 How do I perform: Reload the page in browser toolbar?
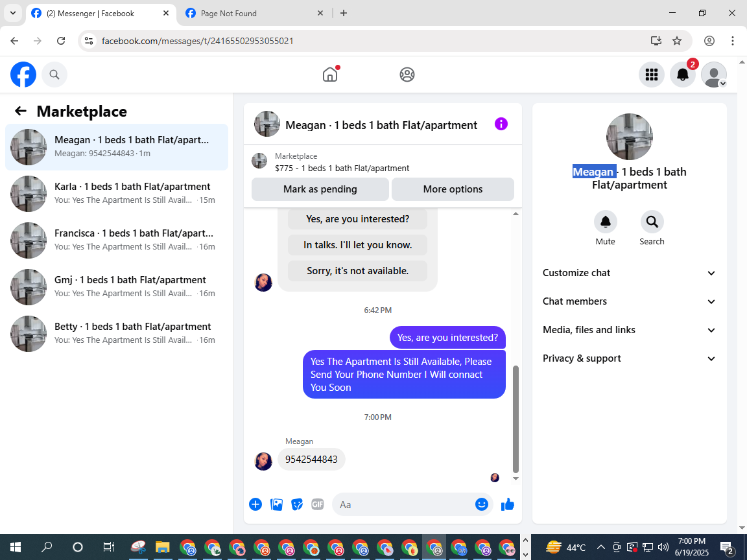click(61, 41)
